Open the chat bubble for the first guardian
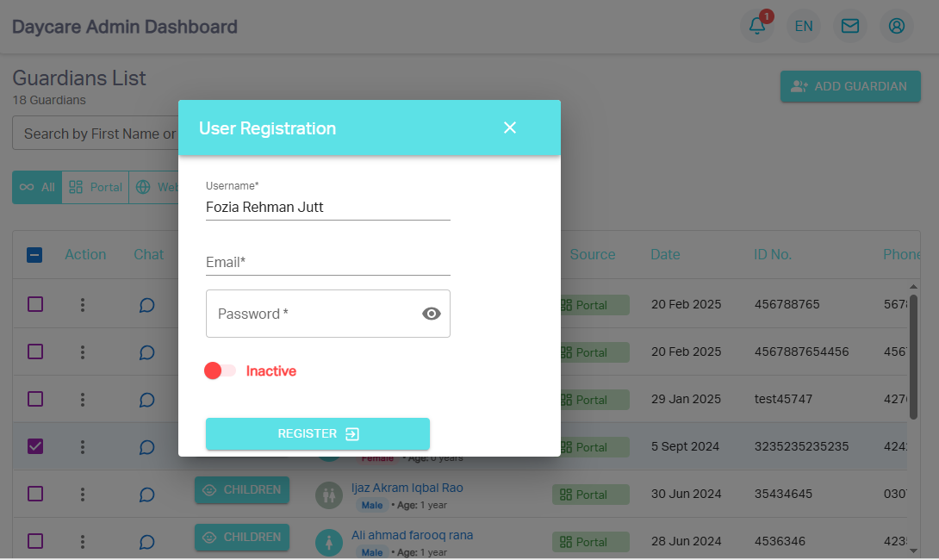 tap(146, 305)
